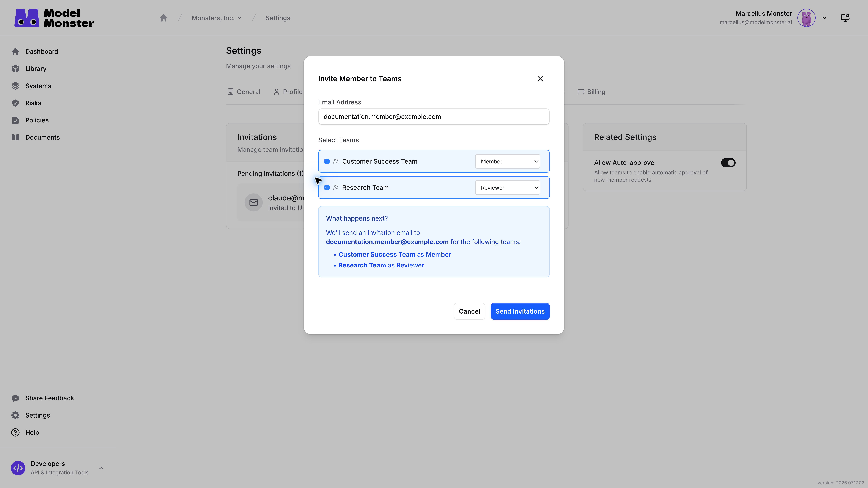The image size is (868, 488).
Task: Open the Monsters, Inc. organization dropdown
Action: pos(216,18)
